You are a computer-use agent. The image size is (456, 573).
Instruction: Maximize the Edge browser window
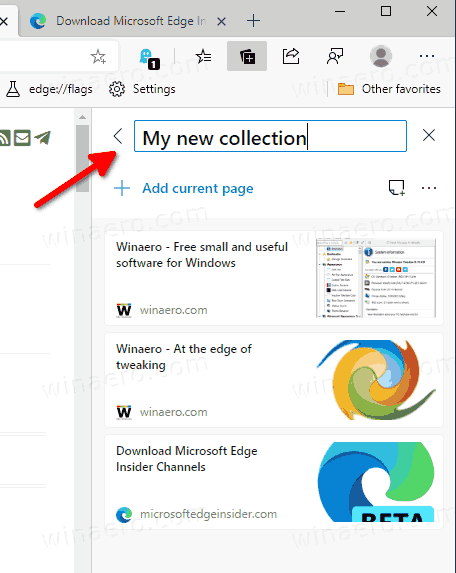386,11
